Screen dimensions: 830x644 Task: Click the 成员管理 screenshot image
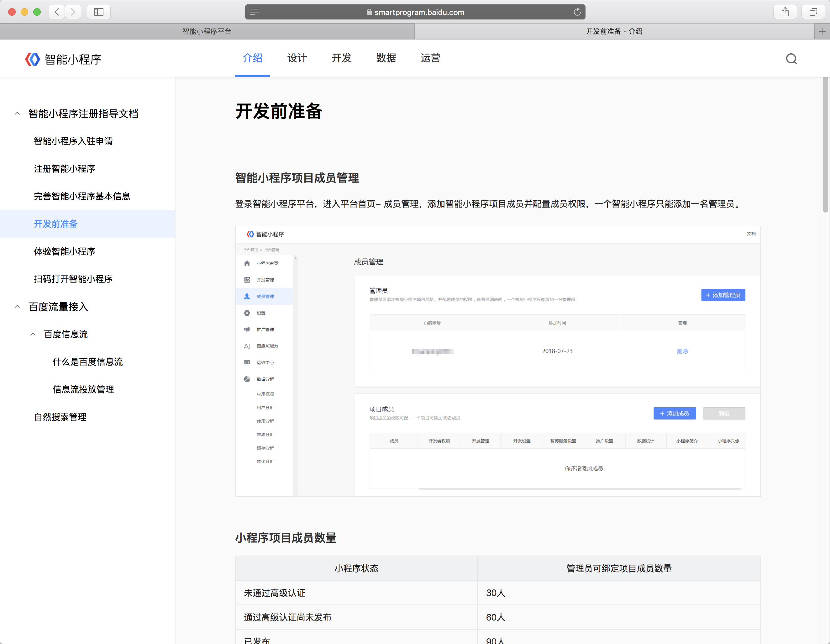pos(497,361)
